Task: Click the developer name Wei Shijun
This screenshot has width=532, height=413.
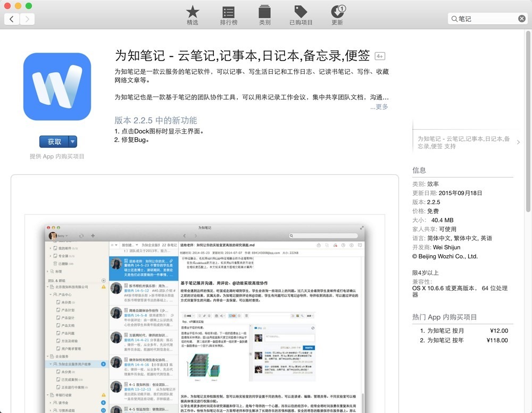Action: (446, 247)
